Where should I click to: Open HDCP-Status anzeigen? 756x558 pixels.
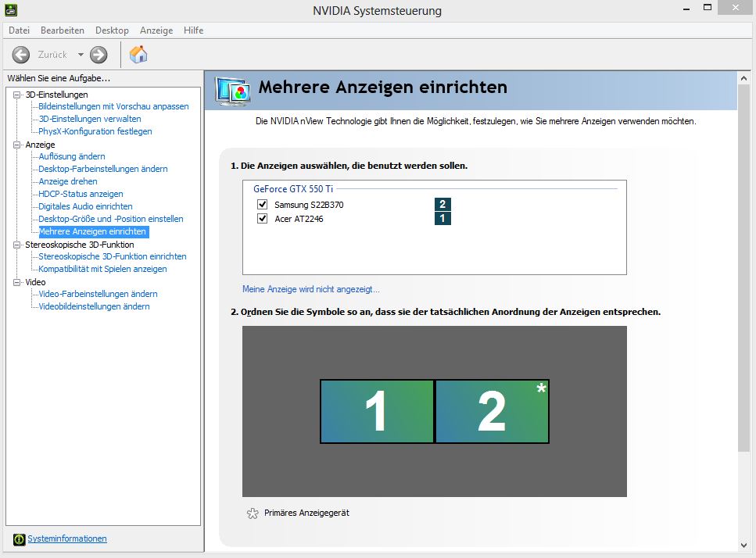[81, 194]
